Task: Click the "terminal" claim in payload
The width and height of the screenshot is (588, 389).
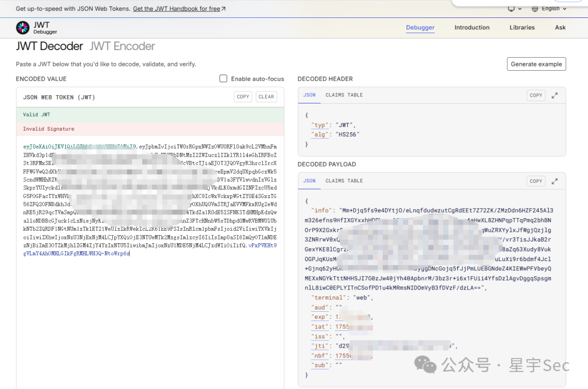Action: point(328,298)
